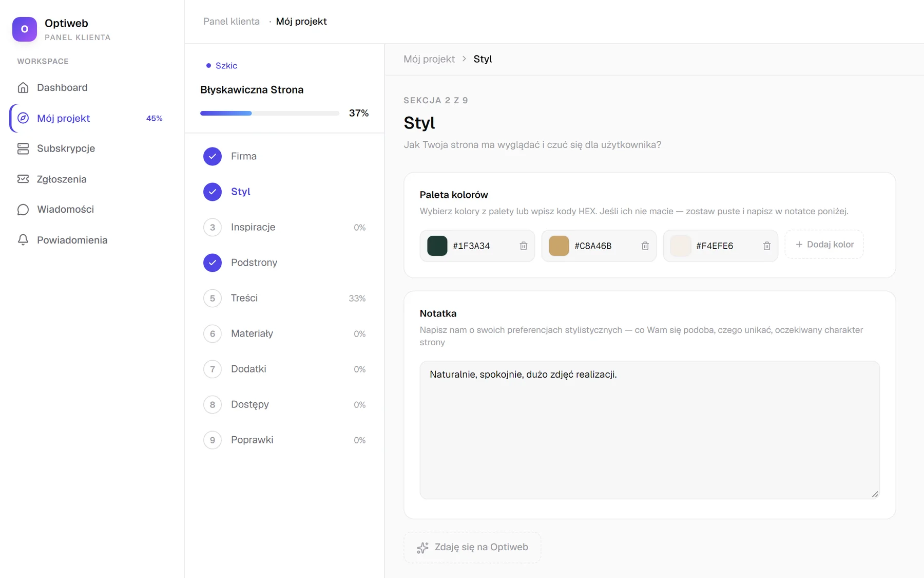Add a color with Dodaj kolor

[x=824, y=245]
